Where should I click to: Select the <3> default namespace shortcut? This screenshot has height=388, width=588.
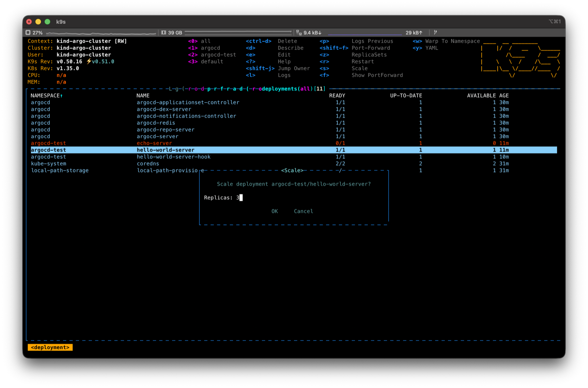[x=205, y=61]
